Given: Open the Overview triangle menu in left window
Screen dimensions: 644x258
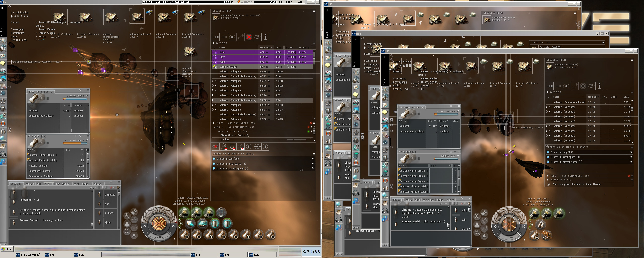Looking at the screenshot, I should click(x=214, y=43).
